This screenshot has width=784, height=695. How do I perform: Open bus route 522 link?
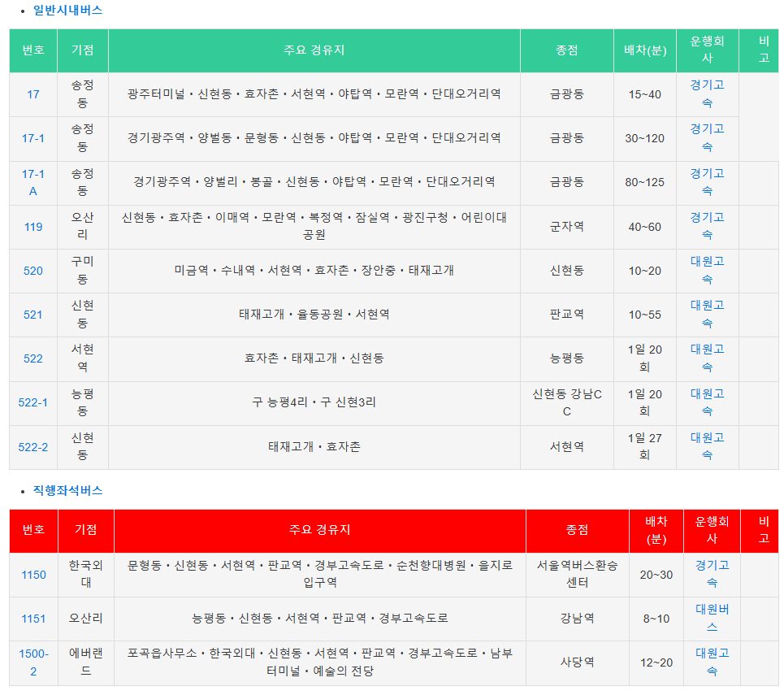[33, 358]
